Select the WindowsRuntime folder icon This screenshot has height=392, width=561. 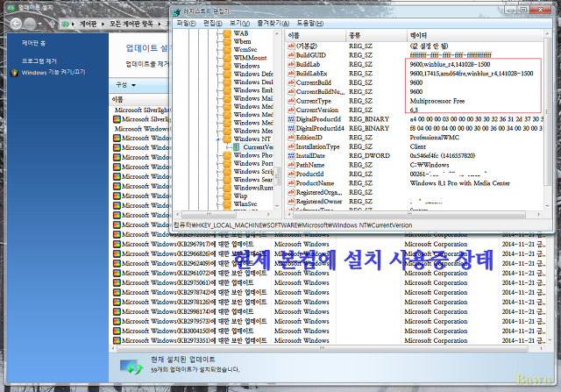(227, 188)
